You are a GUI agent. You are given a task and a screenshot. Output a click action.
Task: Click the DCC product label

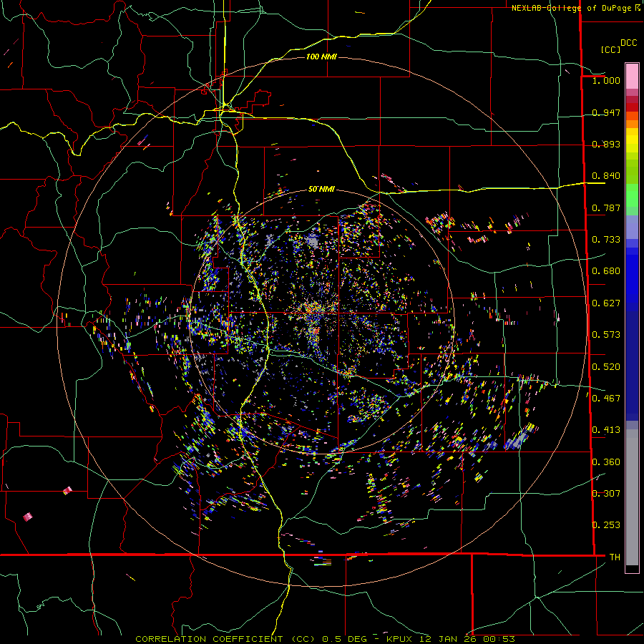click(x=629, y=43)
